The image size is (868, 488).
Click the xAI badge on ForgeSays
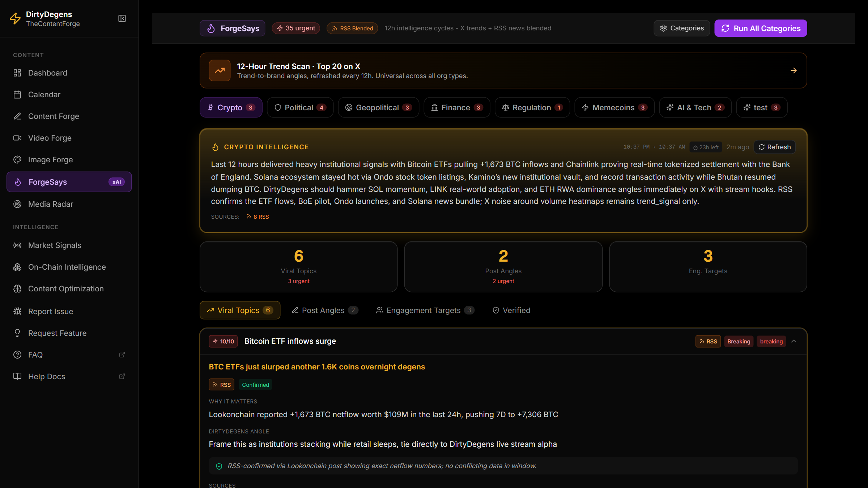pos(116,182)
